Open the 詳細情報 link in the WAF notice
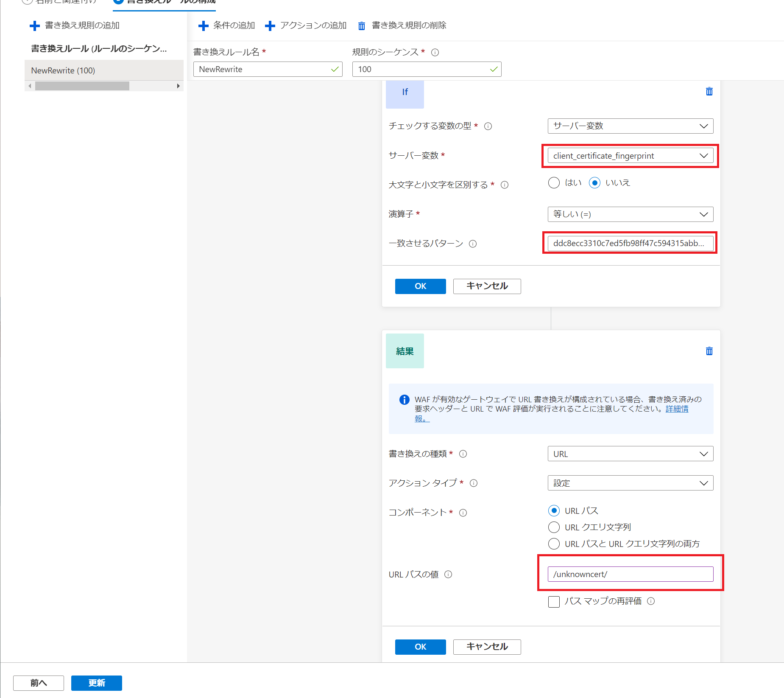Image resolution: width=784 pixels, height=698 pixels. (677, 409)
